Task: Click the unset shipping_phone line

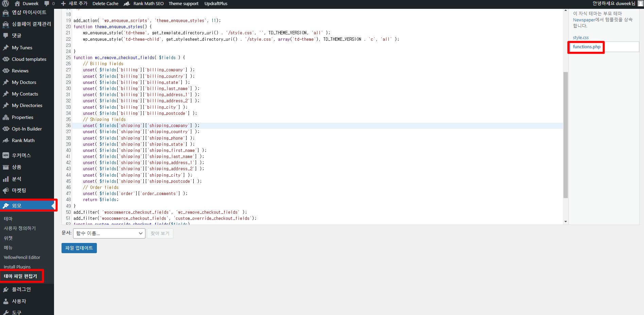Action: [x=139, y=138]
